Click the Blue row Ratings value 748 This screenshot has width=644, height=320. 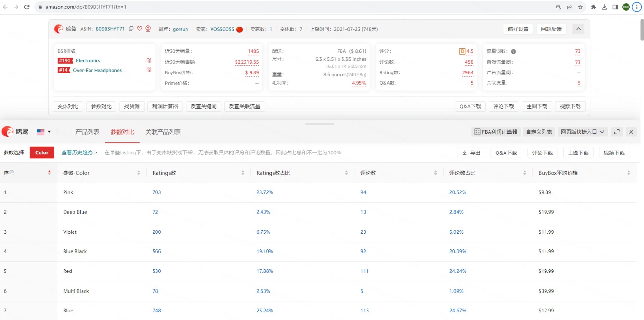[157, 310]
